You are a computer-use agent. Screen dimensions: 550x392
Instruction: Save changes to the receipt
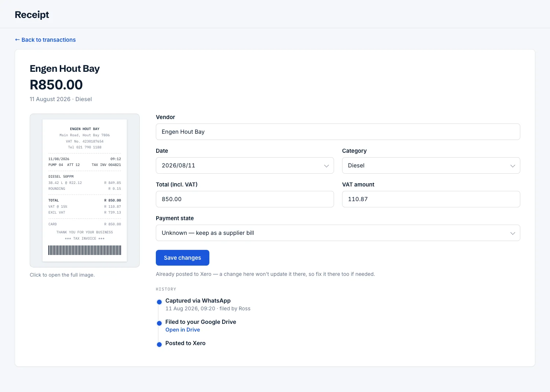click(x=183, y=258)
